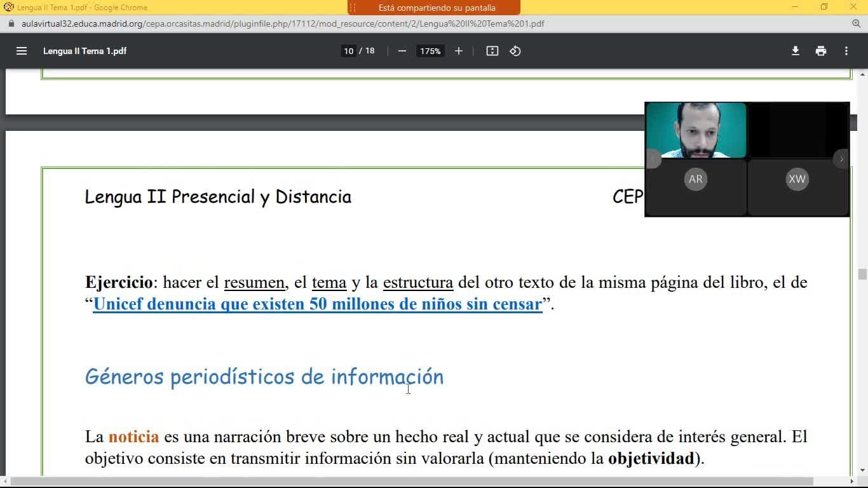Click the orange word 'noticia'

point(133,437)
